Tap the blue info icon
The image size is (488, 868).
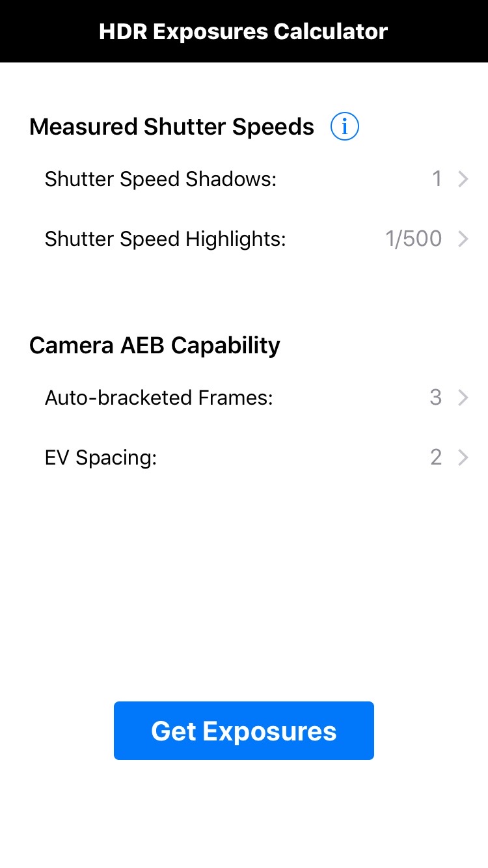tap(345, 126)
